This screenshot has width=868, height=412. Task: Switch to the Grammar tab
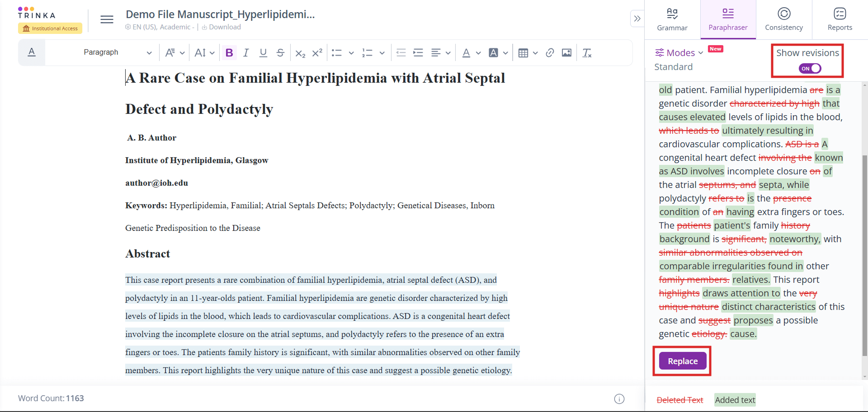pyautogui.click(x=672, y=20)
